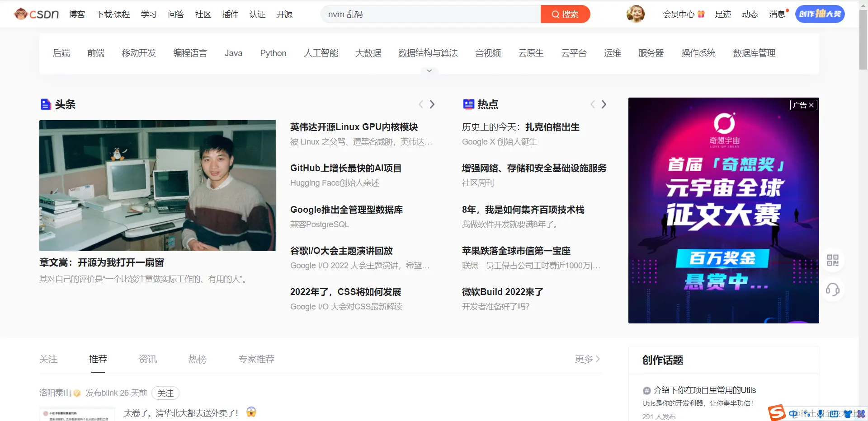Go to previous 热点 page arrow
Image resolution: width=868 pixels, height=421 pixels.
(x=593, y=104)
